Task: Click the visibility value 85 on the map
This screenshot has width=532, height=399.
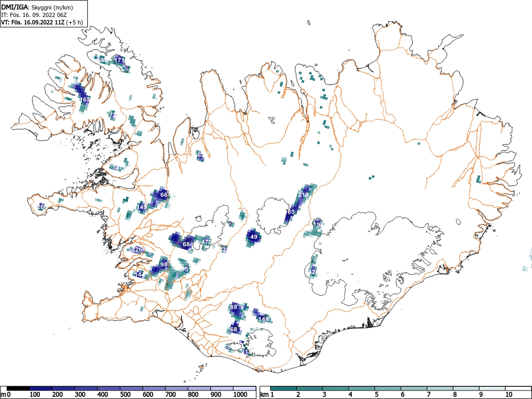Action: coord(291,212)
